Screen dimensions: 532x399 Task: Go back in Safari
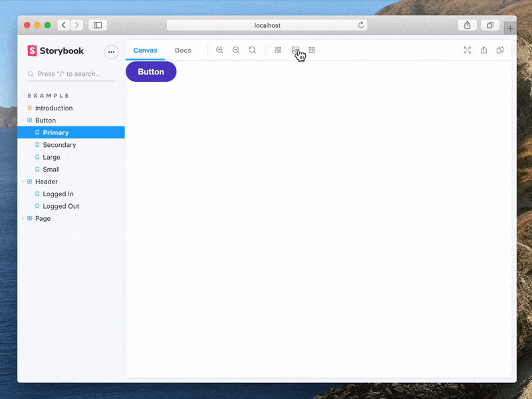point(64,25)
